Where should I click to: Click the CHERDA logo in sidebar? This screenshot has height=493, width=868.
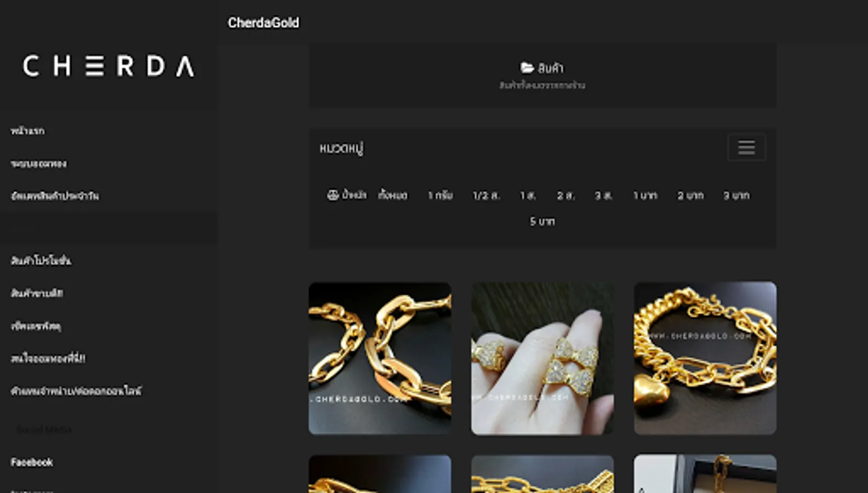pos(108,66)
